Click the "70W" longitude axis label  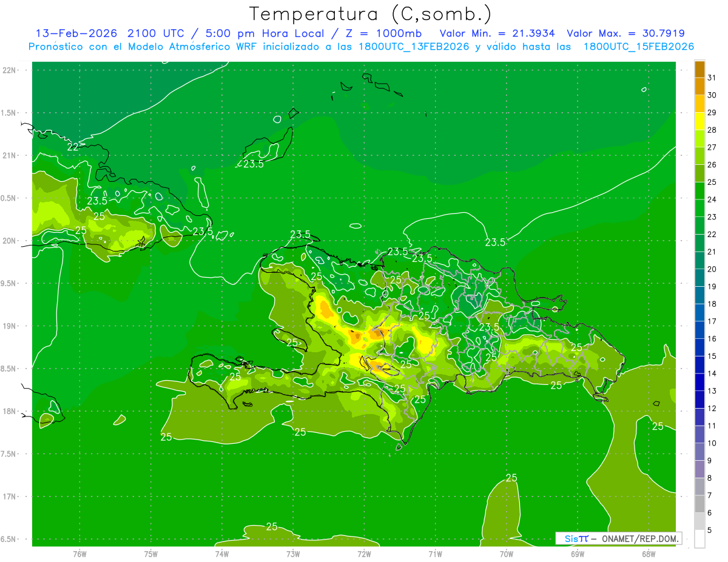coord(507,554)
